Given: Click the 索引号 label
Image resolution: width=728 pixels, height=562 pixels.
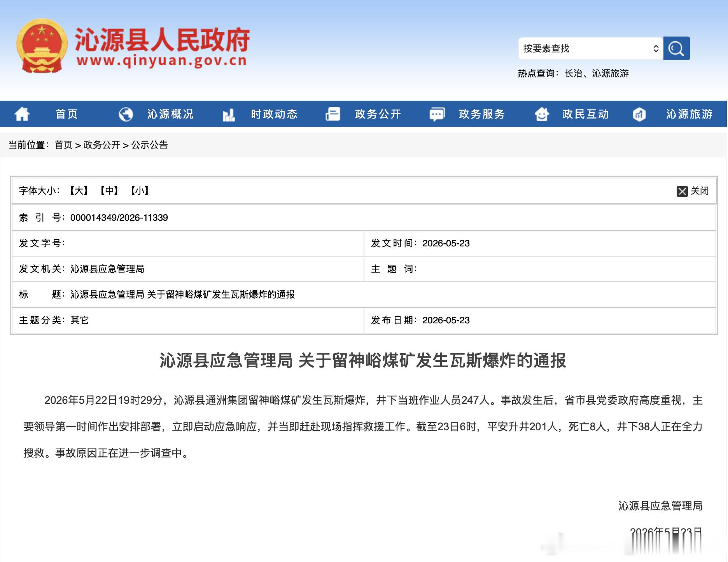Looking at the screenshot, I should pos(42,218).
